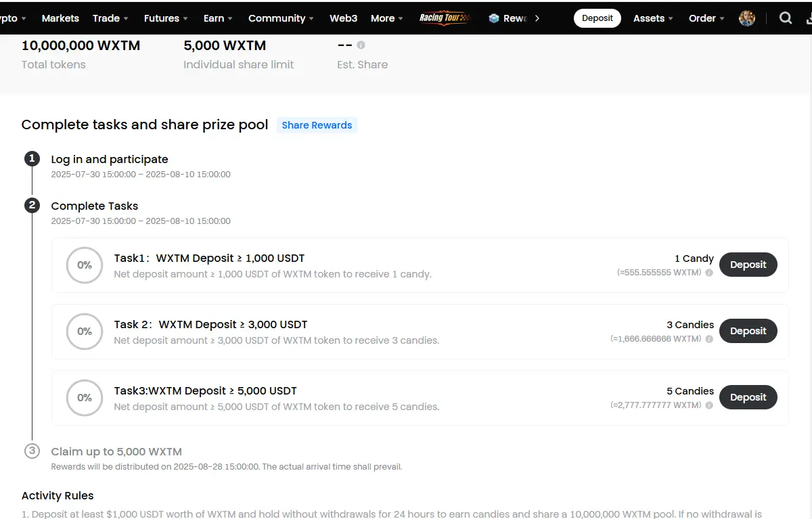The width and height of the screenshot is (812, 519).
Task: Expand the More dropdown menu
Action: coord(387,18)
